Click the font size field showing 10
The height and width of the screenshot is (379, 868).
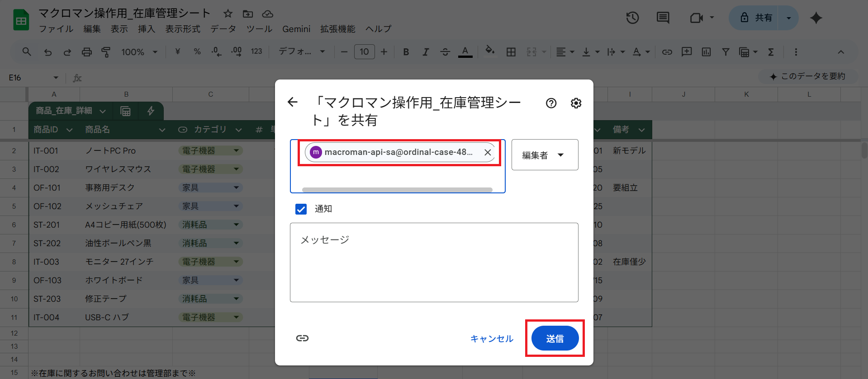(364, 52)
